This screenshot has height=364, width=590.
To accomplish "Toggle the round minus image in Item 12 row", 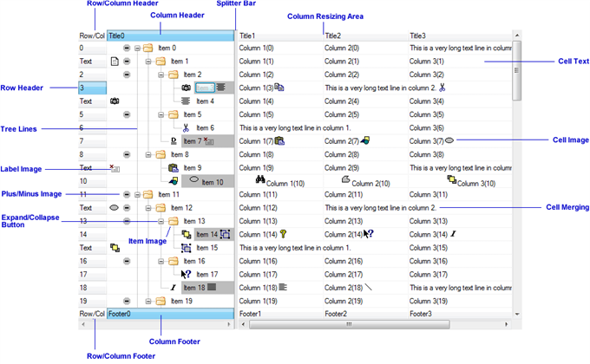I will [x=127, y=208].
